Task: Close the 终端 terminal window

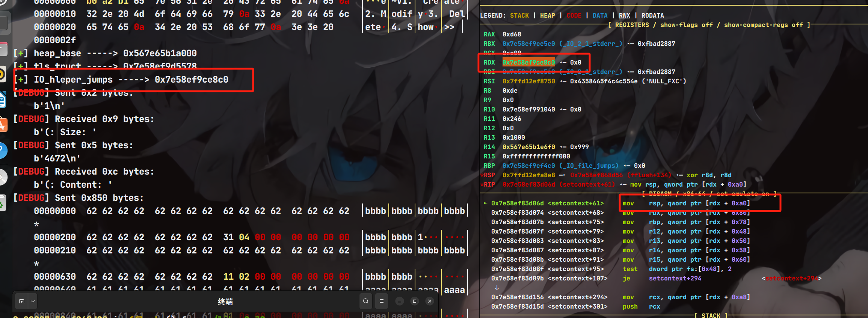Action: coord(430,301)
